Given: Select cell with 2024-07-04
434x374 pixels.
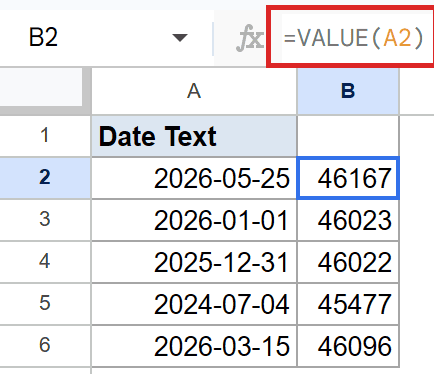Looking at the screenshot, I should click(x=194, y=304).
